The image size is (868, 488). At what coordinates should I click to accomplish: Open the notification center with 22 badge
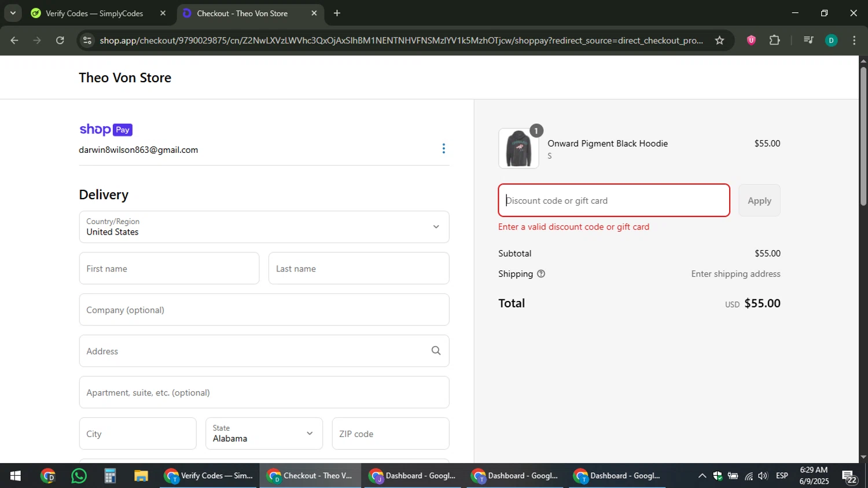[x=849, y=476]
